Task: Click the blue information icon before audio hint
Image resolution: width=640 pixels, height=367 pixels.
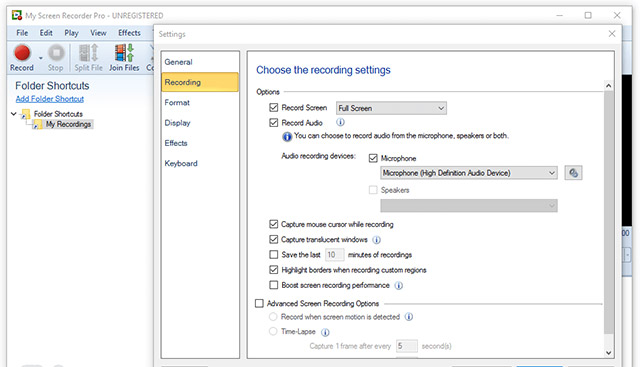Action: (287, 136)
